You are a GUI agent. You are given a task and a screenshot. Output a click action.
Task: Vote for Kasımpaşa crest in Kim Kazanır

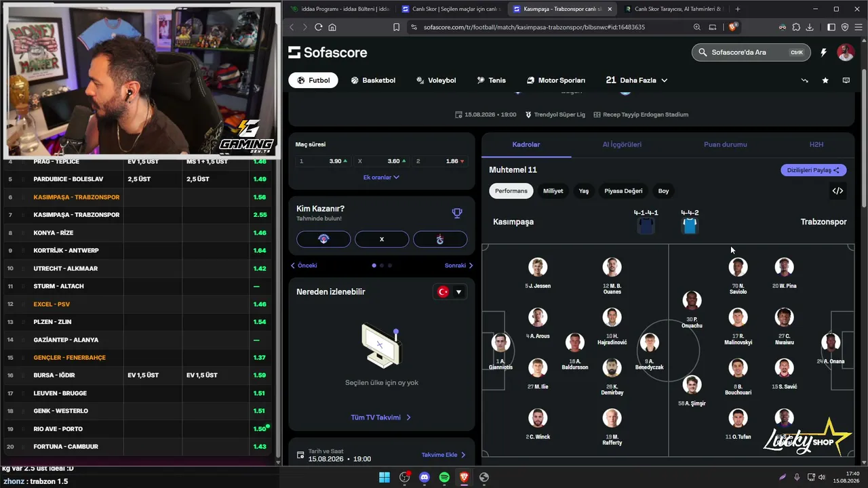coord(323,239)
